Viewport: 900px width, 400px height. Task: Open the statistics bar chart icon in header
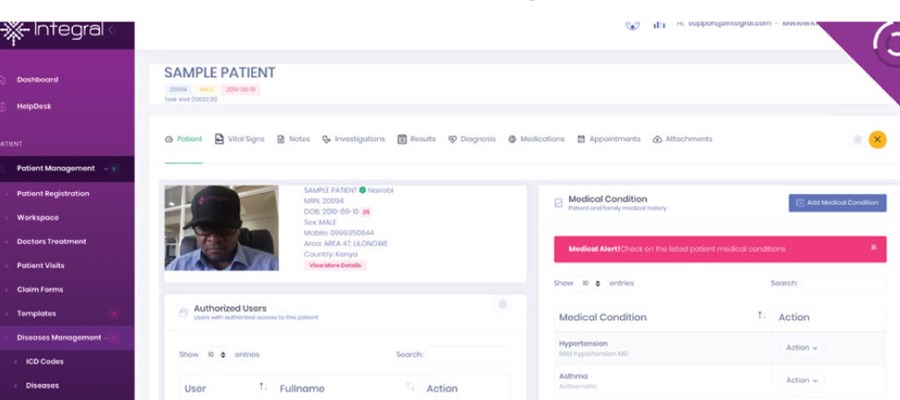(x=659, y=25)
